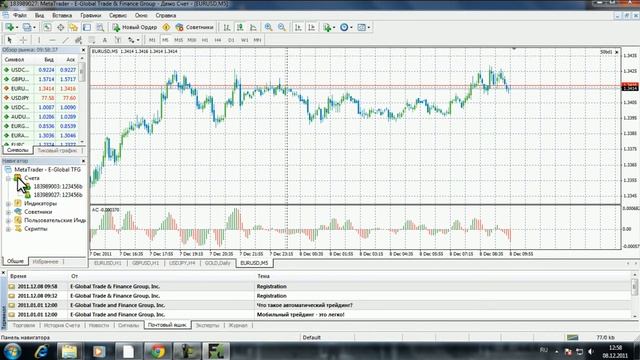Screen dimensions: 640x360
Task: Open the Arrows drawing dropdown
Action: tap(133, 40)
